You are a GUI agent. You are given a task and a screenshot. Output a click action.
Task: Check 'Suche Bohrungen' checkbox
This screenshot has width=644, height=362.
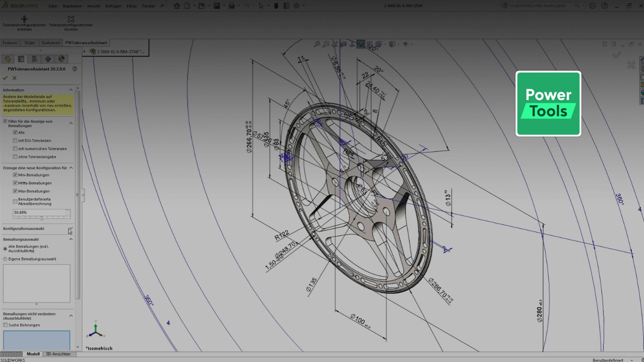point(5,325)
